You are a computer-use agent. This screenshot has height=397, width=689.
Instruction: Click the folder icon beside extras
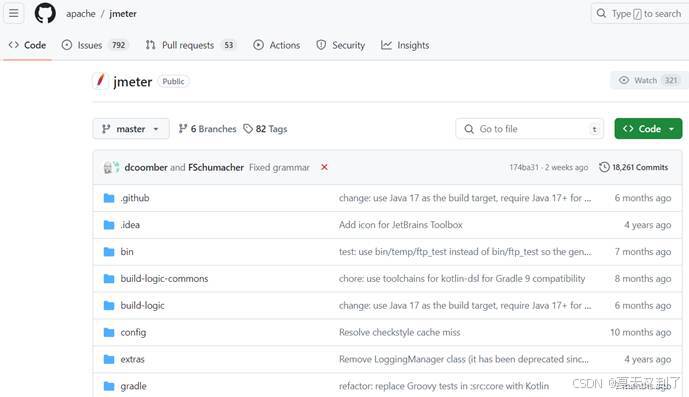click(x=109, y=359)
